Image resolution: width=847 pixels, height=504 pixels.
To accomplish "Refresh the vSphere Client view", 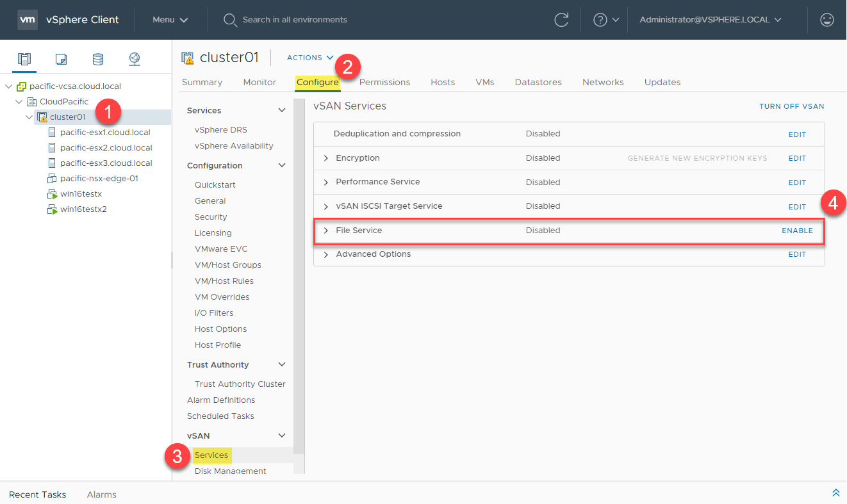I will (561, 19).
